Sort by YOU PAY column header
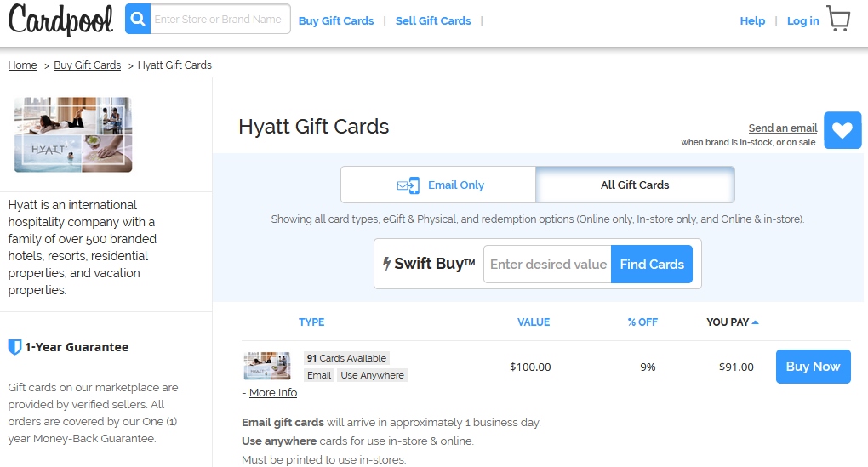This screenshot has height=467, width=868. 733,322
